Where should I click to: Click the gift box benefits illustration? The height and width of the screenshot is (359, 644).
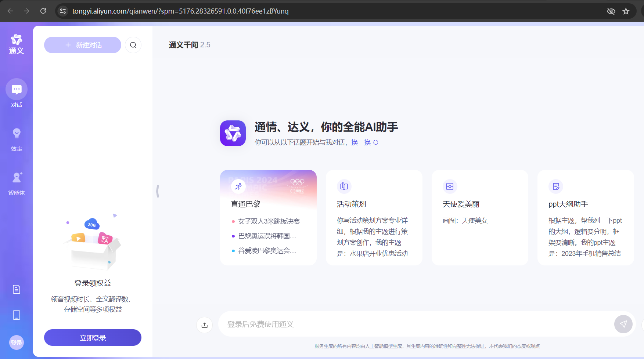coord(92,242)
